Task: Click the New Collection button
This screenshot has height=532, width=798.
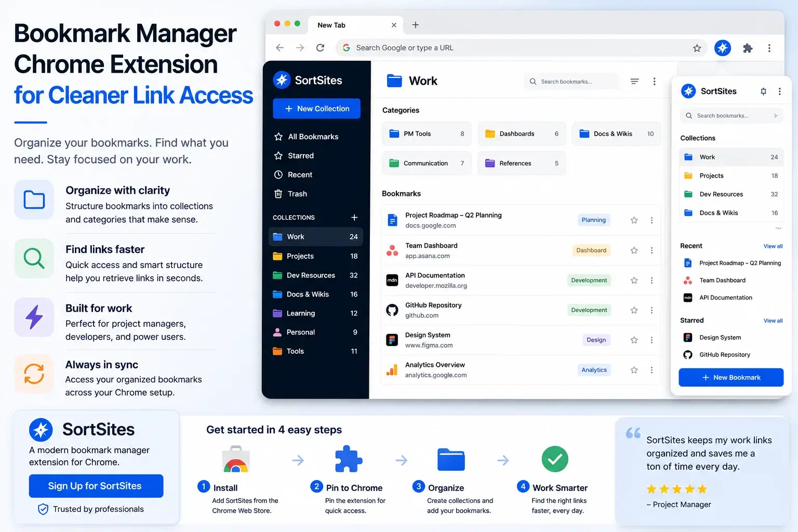Action: pyautogui.click(x=316, y=109)
